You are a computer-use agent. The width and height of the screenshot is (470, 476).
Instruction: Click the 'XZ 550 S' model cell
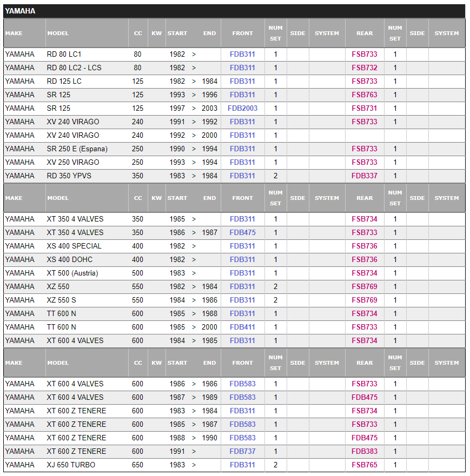point(61,300)
